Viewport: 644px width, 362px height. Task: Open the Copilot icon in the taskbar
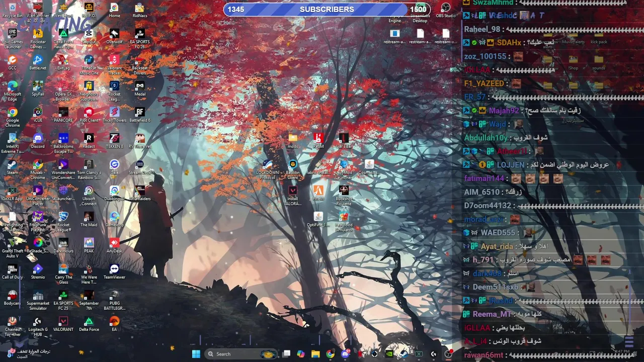[x=301, y=354]
